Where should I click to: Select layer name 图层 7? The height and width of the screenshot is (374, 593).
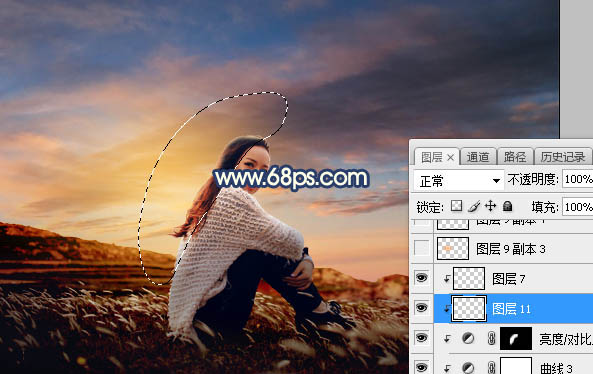(509, 279)
